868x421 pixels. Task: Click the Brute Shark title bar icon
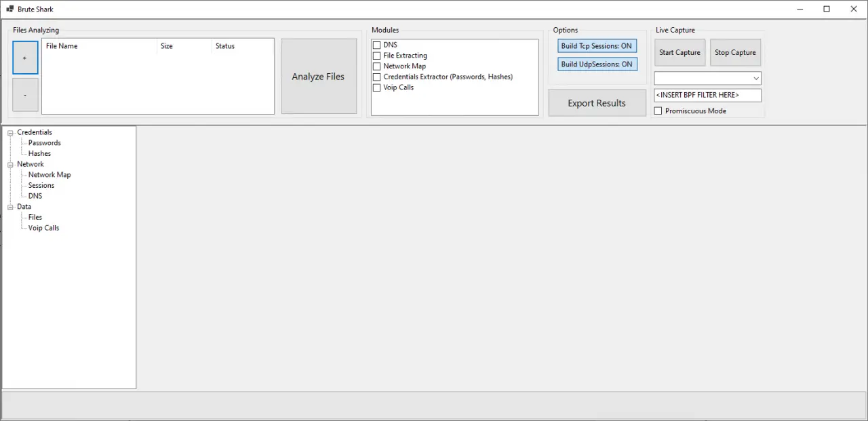pos(10,9)
